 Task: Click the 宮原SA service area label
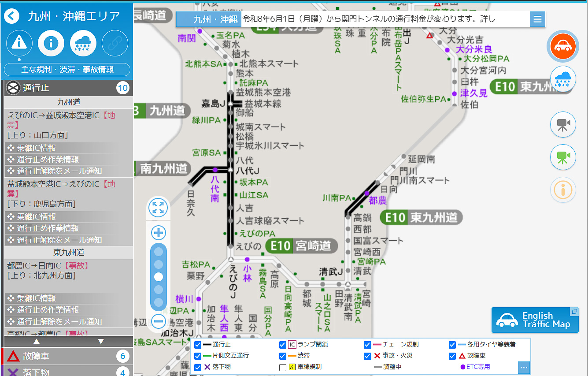[x=207, y=153]
